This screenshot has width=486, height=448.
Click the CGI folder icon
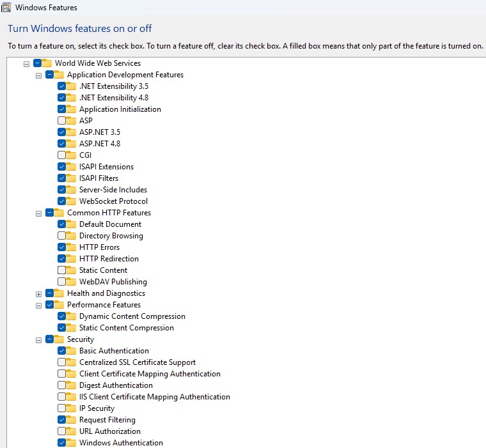71,155
